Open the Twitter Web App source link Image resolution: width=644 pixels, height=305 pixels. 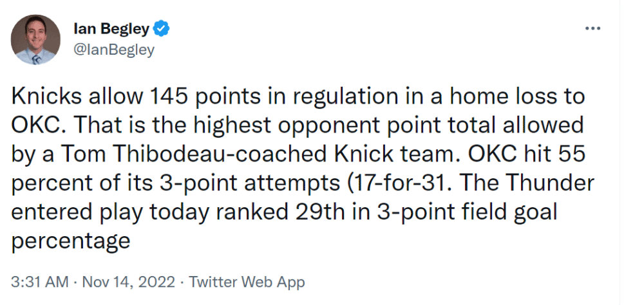[247, 282]
